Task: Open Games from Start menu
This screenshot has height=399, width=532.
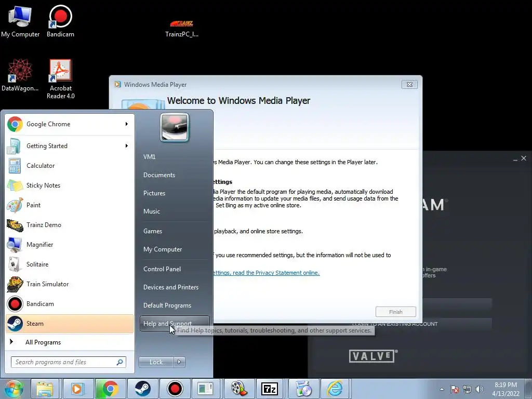Action: click(175, 231)
